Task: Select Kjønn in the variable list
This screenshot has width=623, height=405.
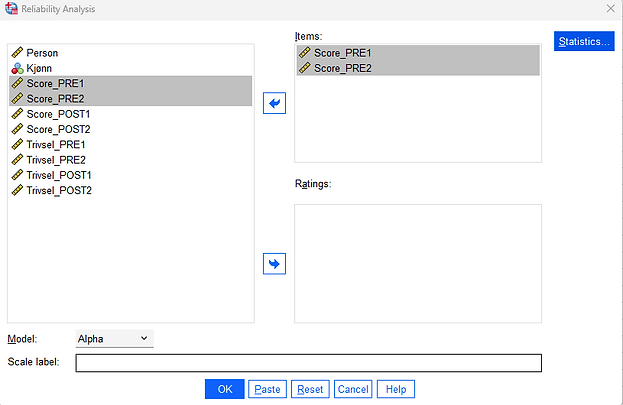Action: click(x=131, y=68)
